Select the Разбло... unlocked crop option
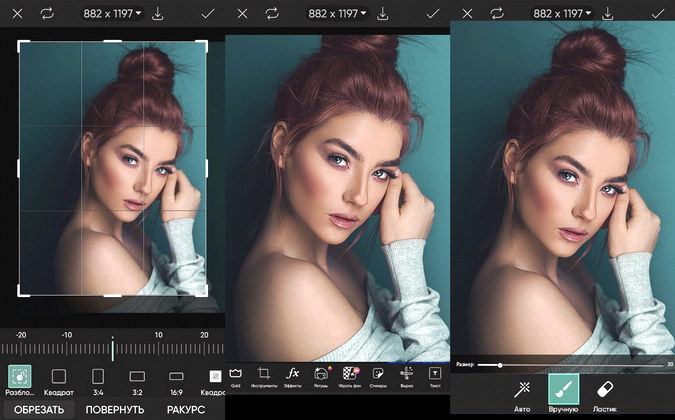This screenshot has height=420, width=675. (19, 380)
